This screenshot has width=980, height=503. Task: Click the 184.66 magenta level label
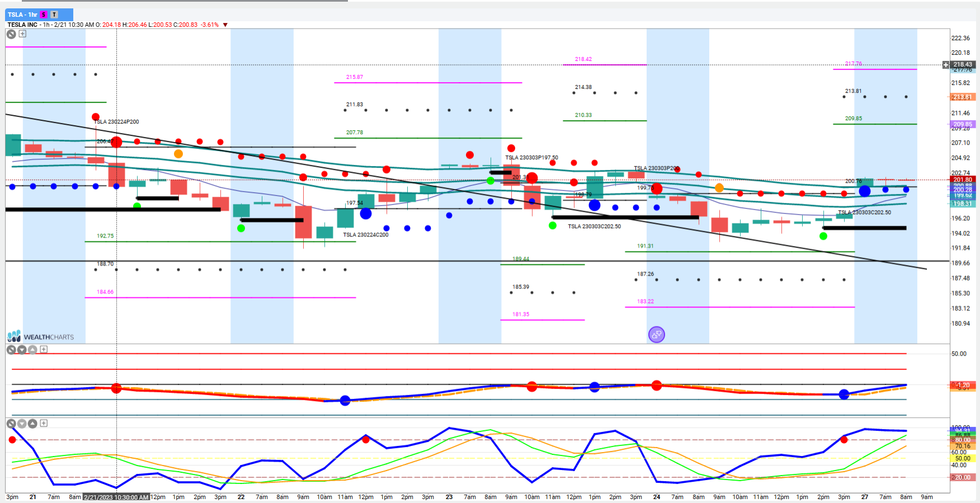click(105, 292)
